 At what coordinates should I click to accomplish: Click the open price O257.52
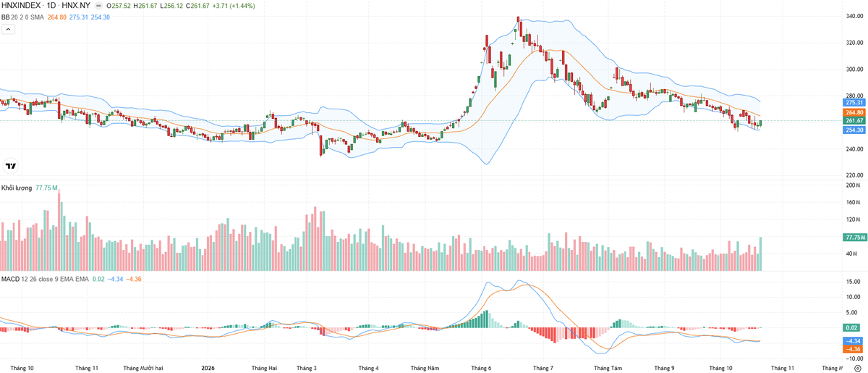click(x=119, y=5)
